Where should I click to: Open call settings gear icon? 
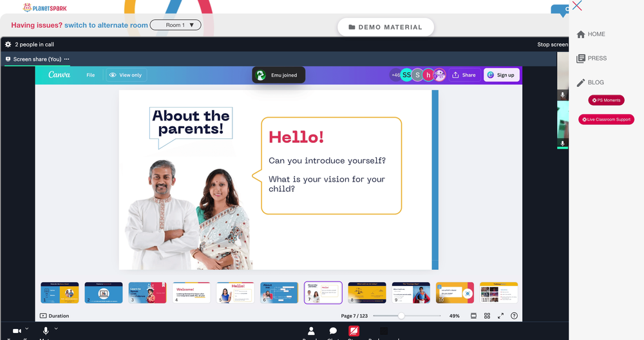(8, 44)
